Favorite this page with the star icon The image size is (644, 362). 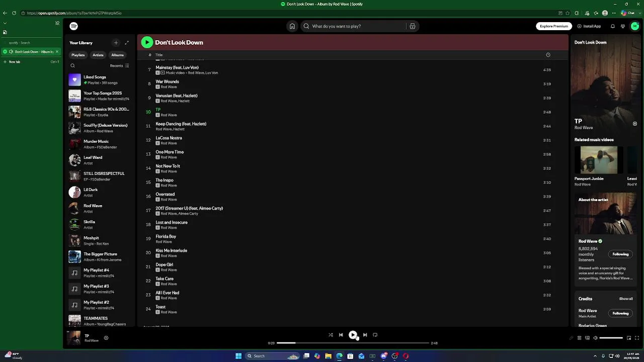coord(568,13)
